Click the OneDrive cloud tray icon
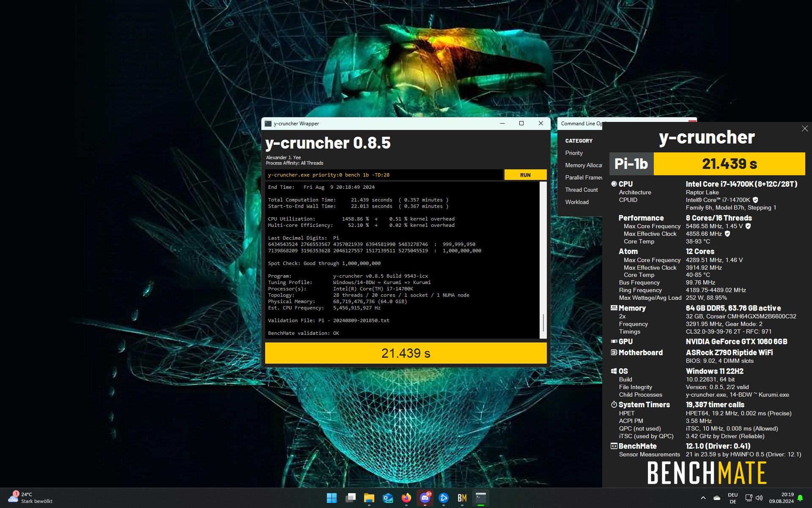This screenshot has width=812, height=508. [x=717, y=498]
